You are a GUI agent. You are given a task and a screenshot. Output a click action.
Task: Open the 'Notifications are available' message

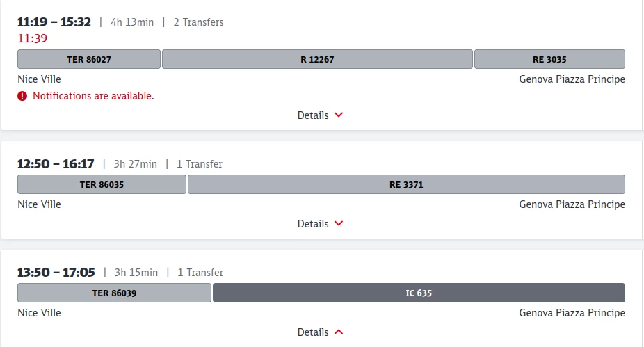tap(93, 96)
